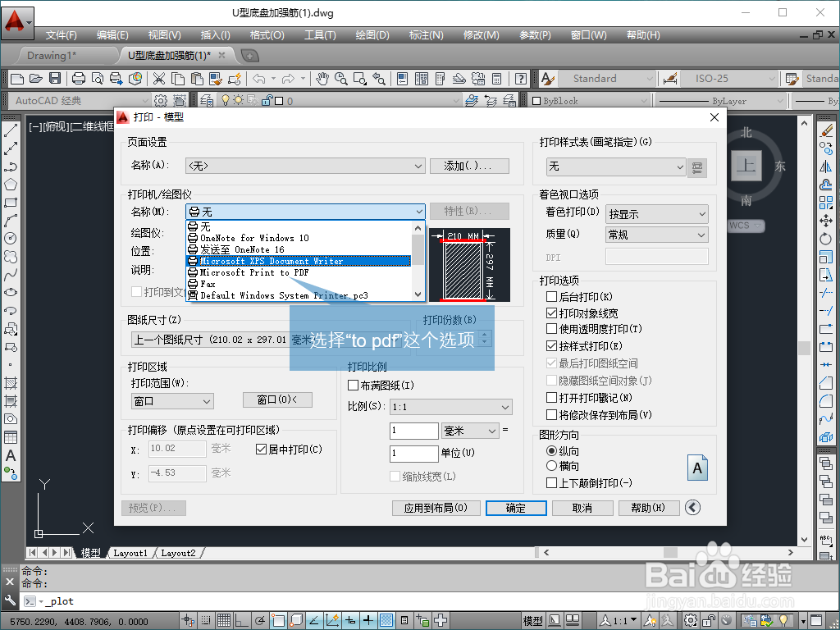Collapse plot dialog with round arrow button

692,507
